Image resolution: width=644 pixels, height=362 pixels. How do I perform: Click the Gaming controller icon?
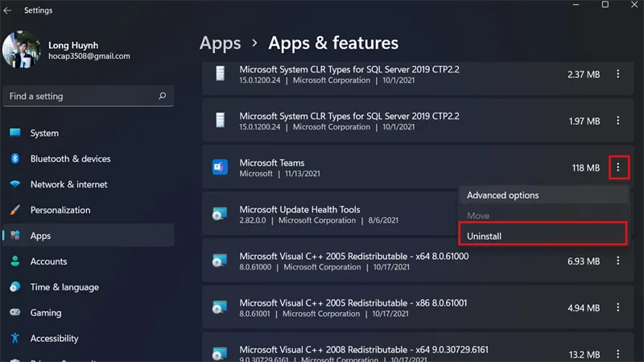coord(15,312)
